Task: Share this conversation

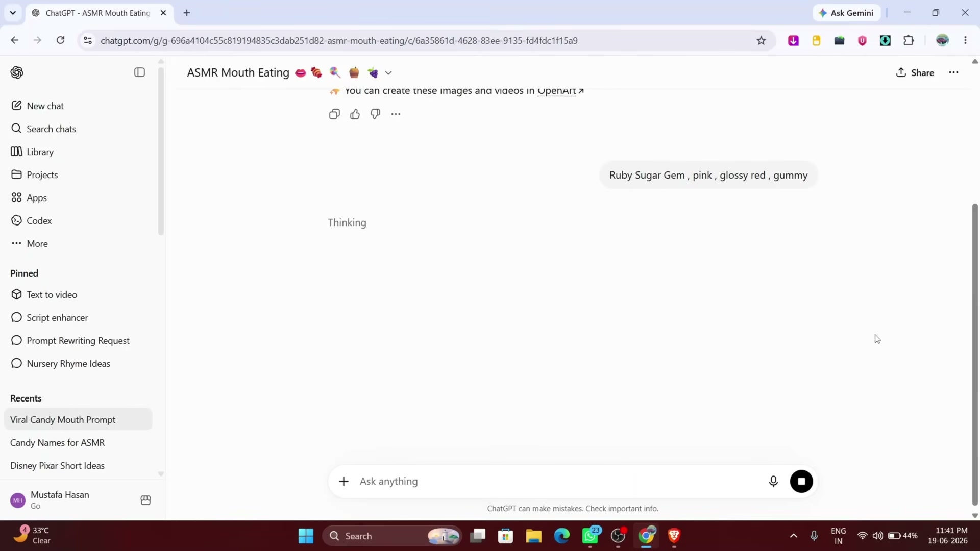Action: [915, 72]
